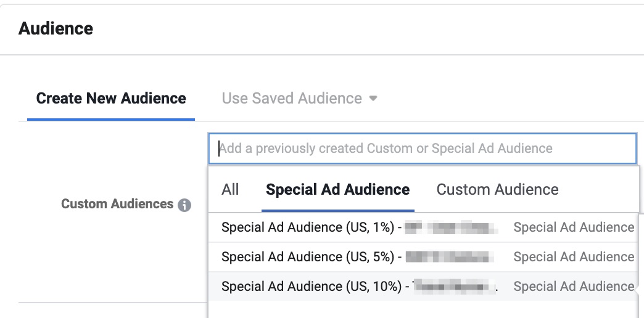Pick the Special Ad Audience (US, 5%) option
The height and width of the screenshot is (318, 644).
click(307, 257)
